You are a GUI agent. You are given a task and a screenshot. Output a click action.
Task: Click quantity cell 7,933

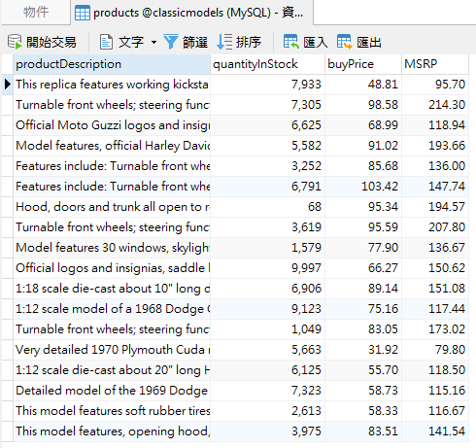click(x=267, y=85)
